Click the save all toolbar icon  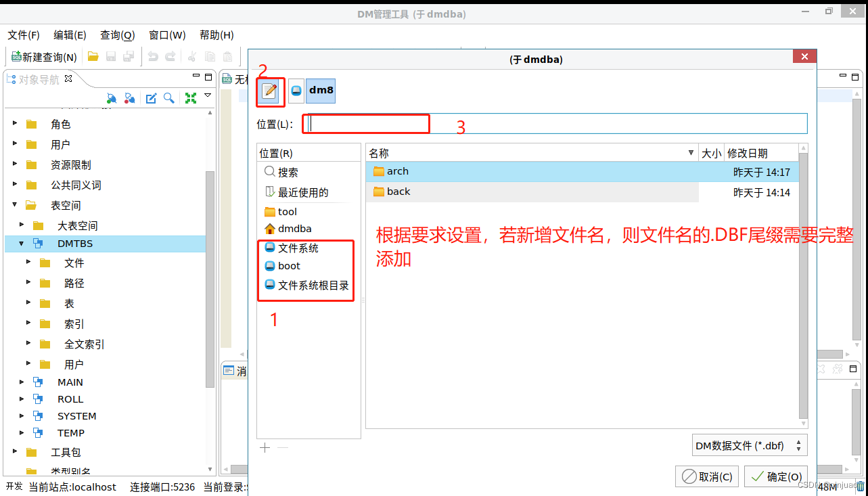(128, 57)
